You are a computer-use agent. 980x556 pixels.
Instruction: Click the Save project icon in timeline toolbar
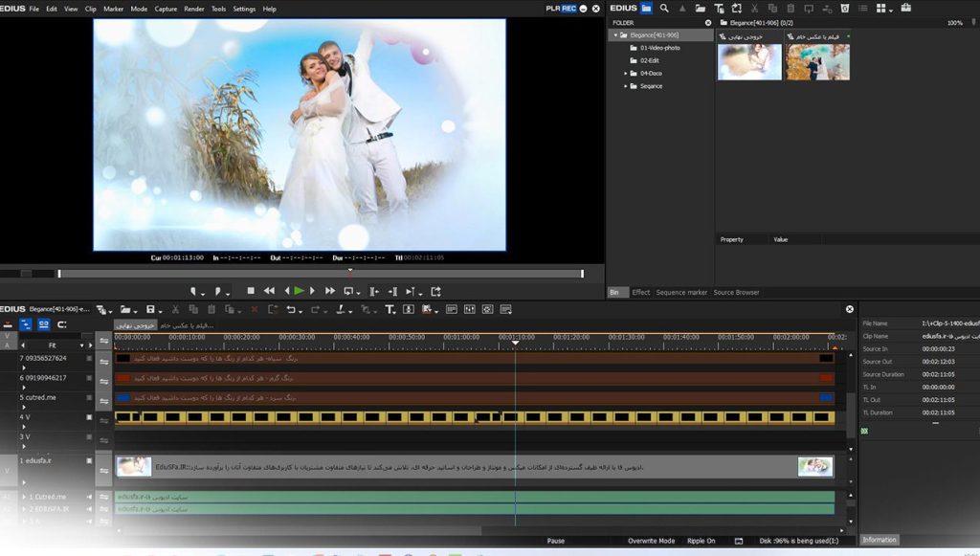[x=150, y=309]
